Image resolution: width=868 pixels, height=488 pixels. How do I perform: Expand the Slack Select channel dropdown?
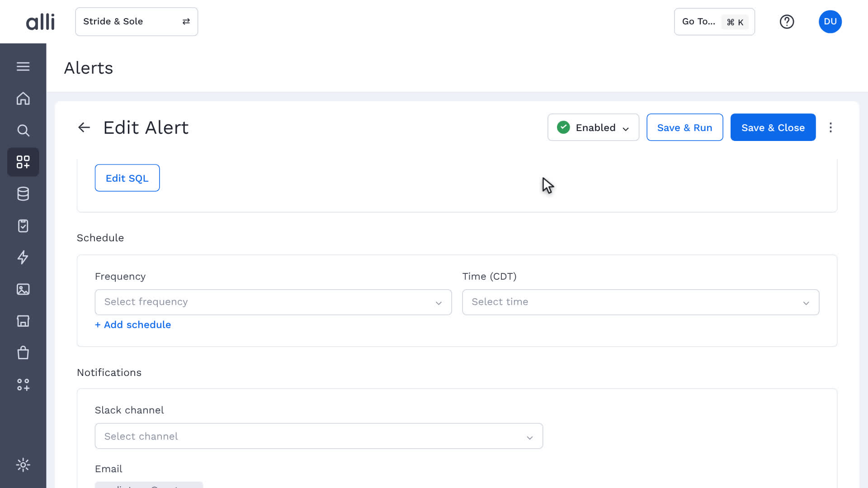coord(319,436)
